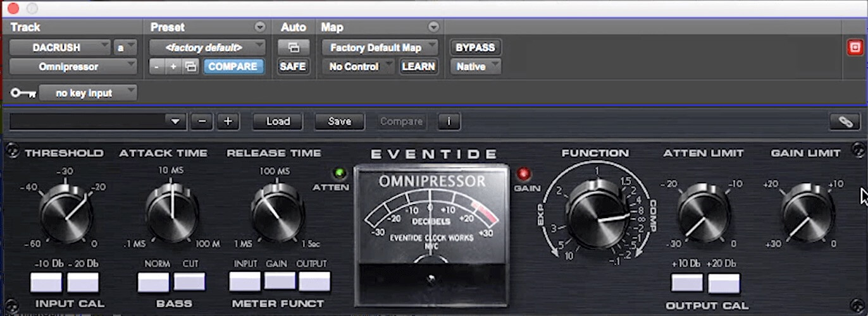868x316 pixels.
Task: Open the Native format dropdown
Action: [475, 66]
